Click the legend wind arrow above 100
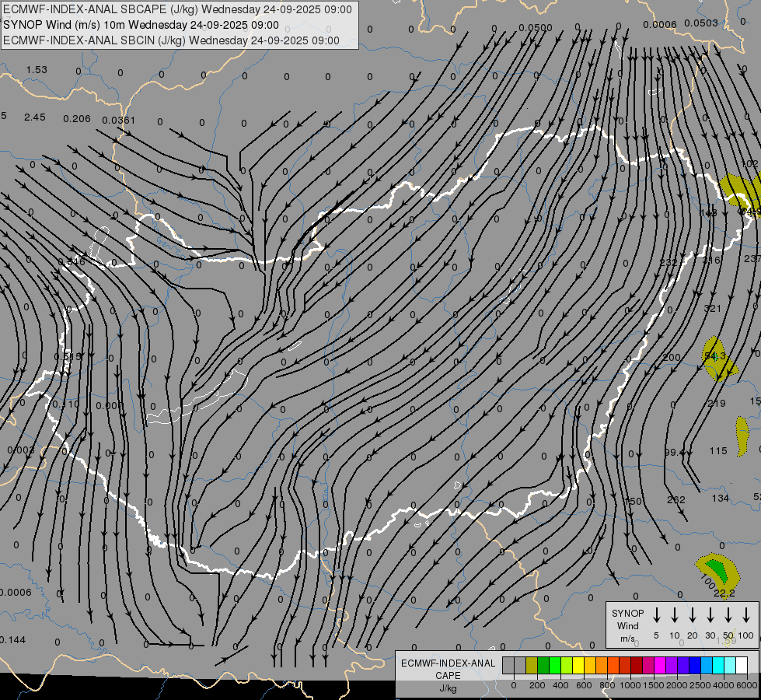761x700 pixels. point(746,615)
